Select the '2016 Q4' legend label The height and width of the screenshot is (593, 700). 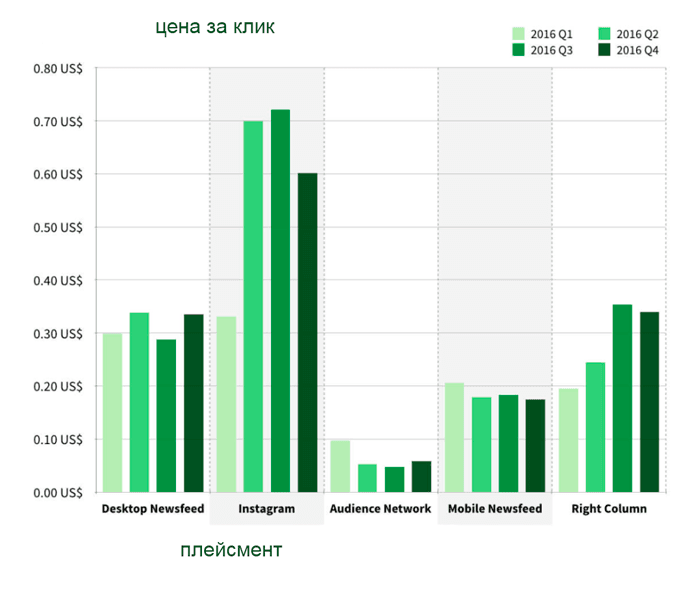click(x=637, y=50)
